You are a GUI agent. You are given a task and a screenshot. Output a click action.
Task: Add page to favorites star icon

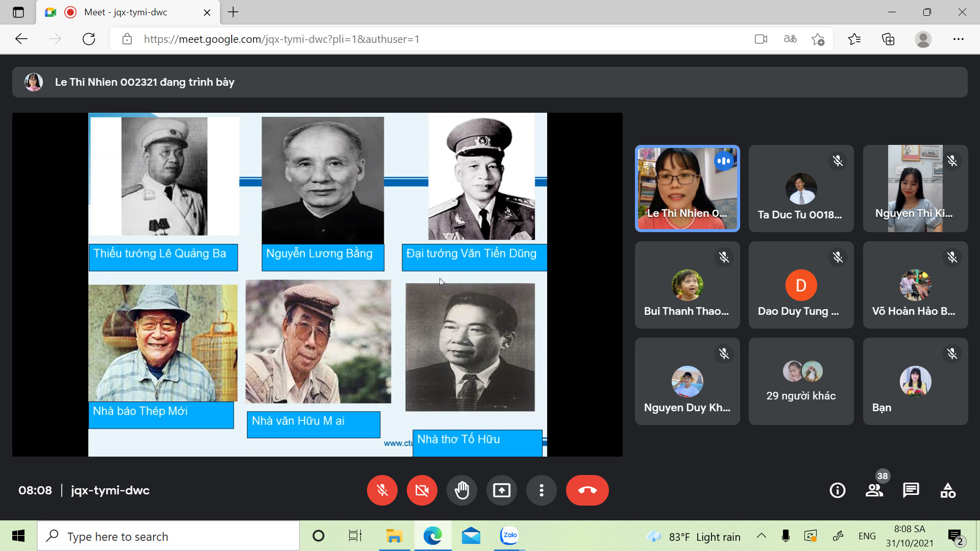[x=818, y=39]
